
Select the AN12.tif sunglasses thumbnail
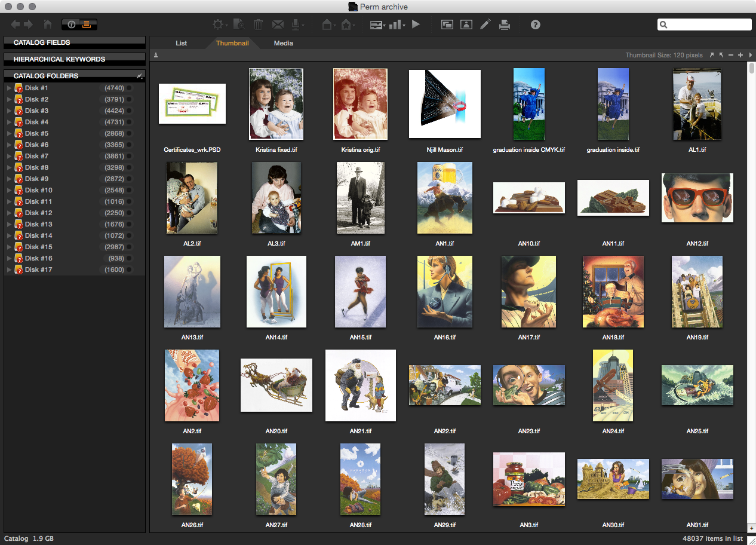[697, 198]
